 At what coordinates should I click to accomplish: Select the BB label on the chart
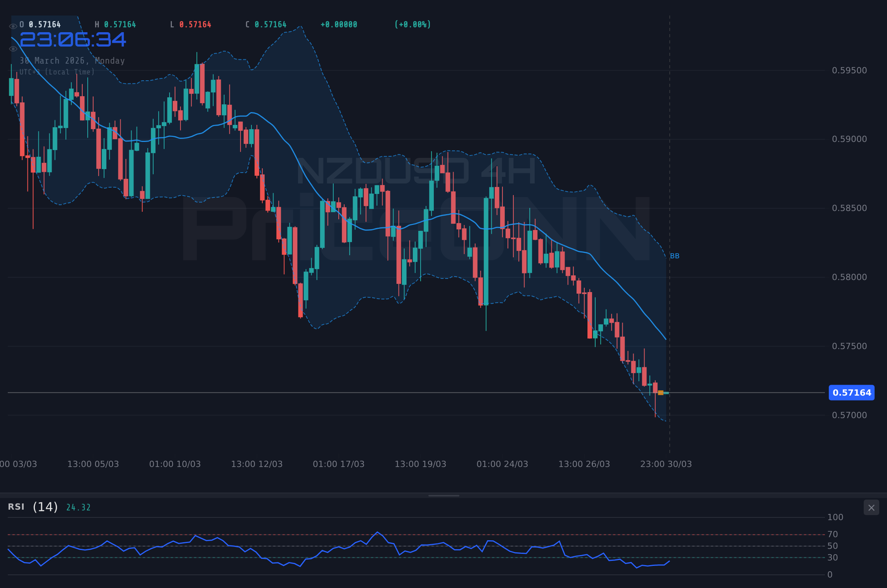point(675,255)
